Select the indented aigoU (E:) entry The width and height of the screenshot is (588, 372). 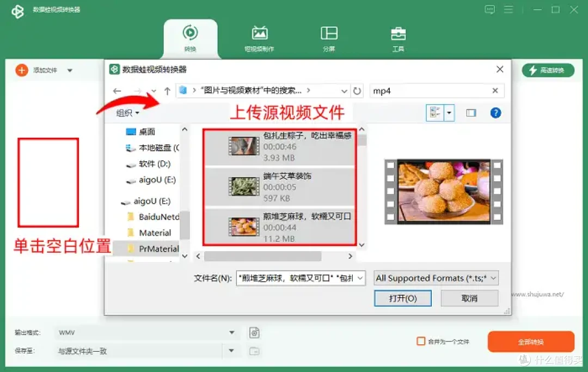(151, 180)
